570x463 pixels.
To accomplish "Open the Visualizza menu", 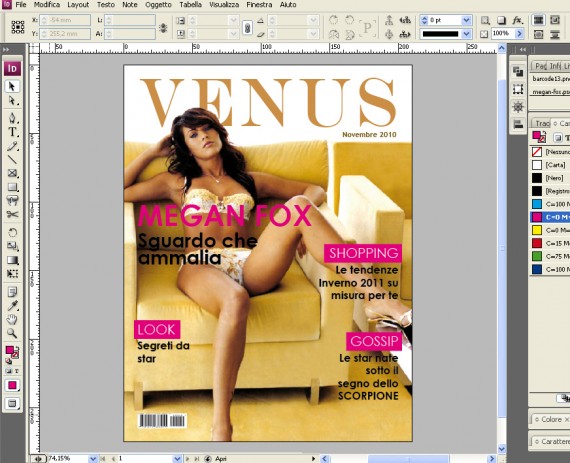I will (224, 5).
